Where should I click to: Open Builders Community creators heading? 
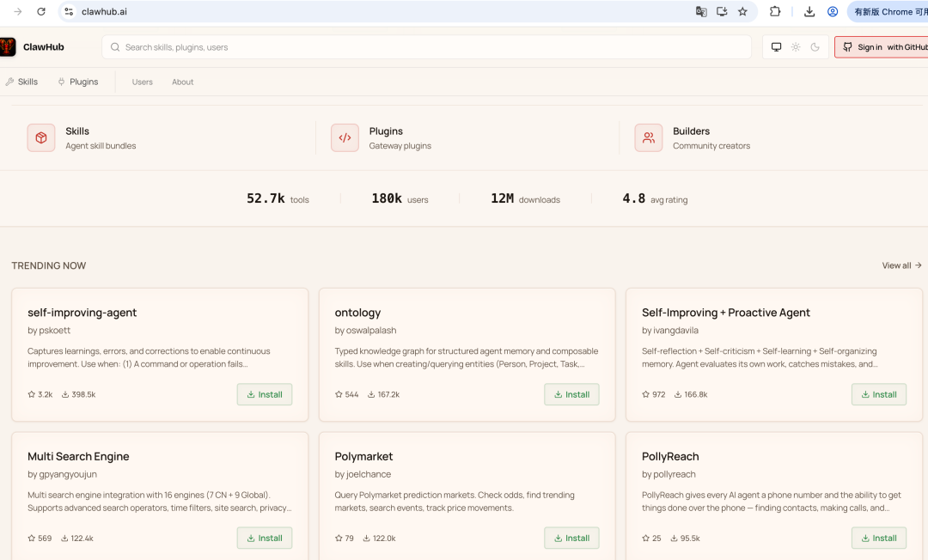[x=691, y=131]
